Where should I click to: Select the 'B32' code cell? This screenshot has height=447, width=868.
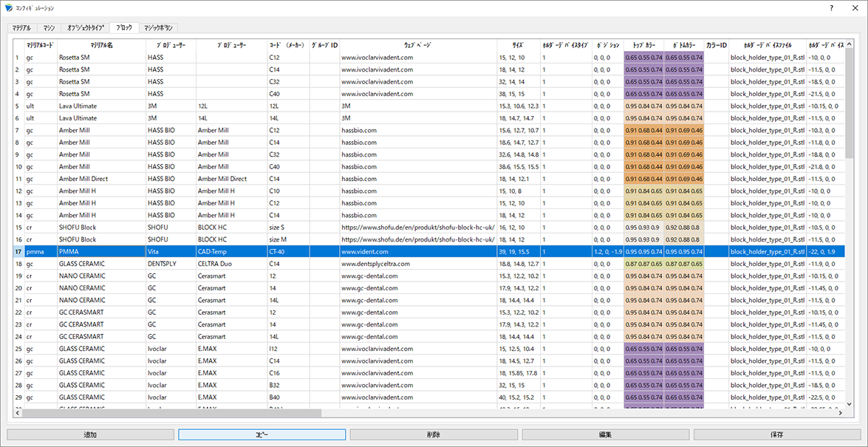point(288,386)
